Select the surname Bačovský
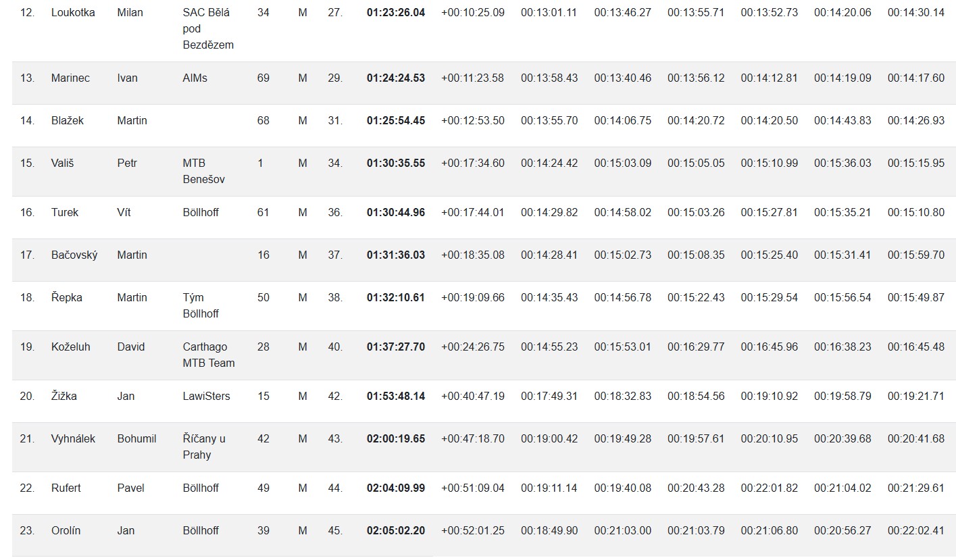The image size is (956, 560). 74,255
